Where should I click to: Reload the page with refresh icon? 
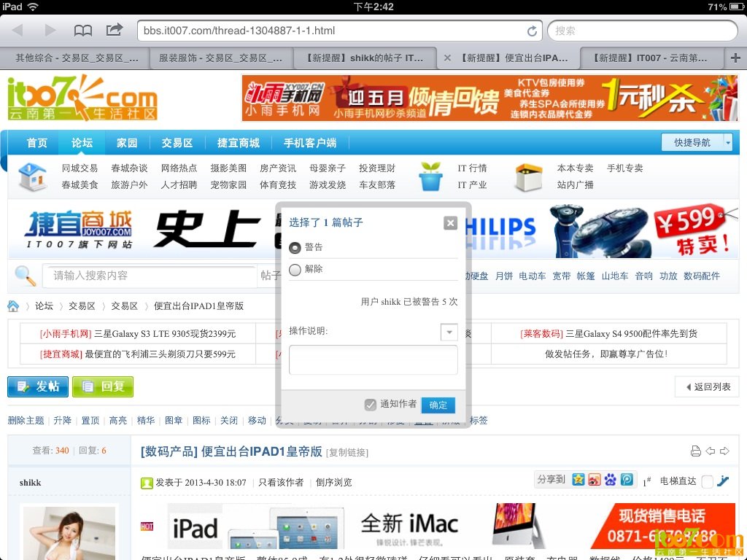pyautogui.click(x=532, y=31)
